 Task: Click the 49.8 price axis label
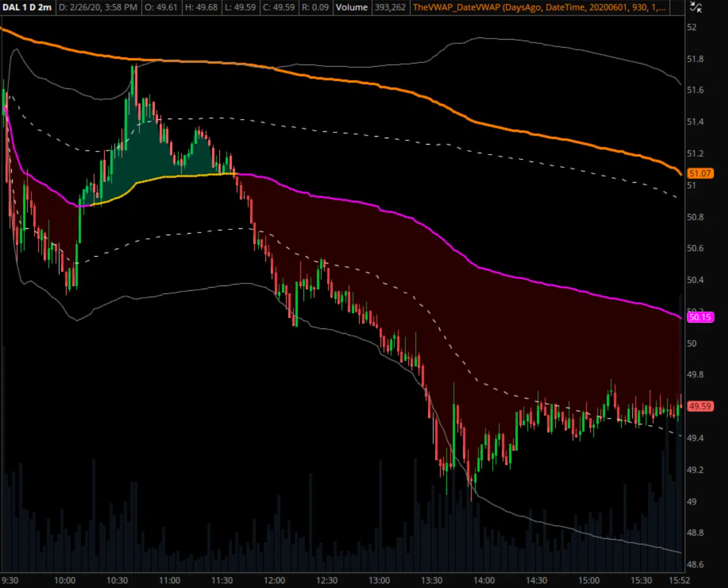[x=695, y=375]
